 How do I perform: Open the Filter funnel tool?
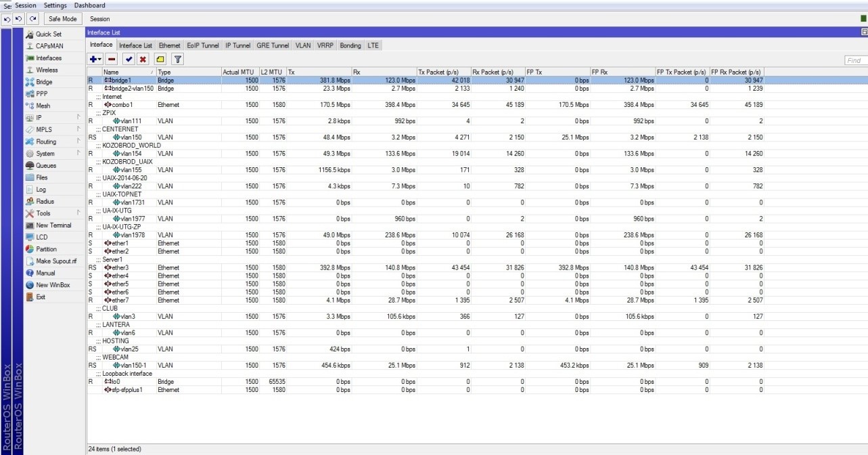pos(177,60)
